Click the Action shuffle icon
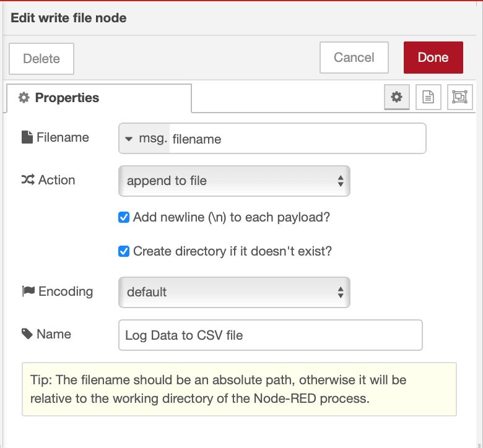The width and height of the screenshot is (483, 448). pos(28,180)
